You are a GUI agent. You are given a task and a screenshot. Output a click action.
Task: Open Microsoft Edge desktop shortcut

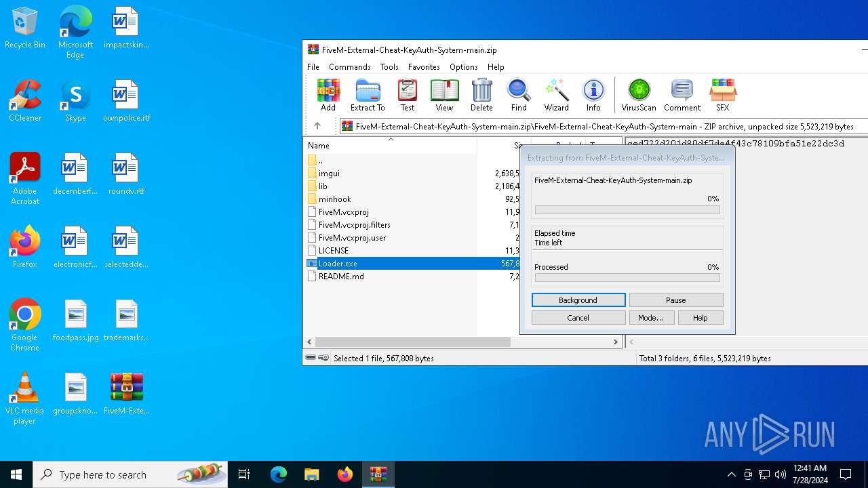point(75,32)
